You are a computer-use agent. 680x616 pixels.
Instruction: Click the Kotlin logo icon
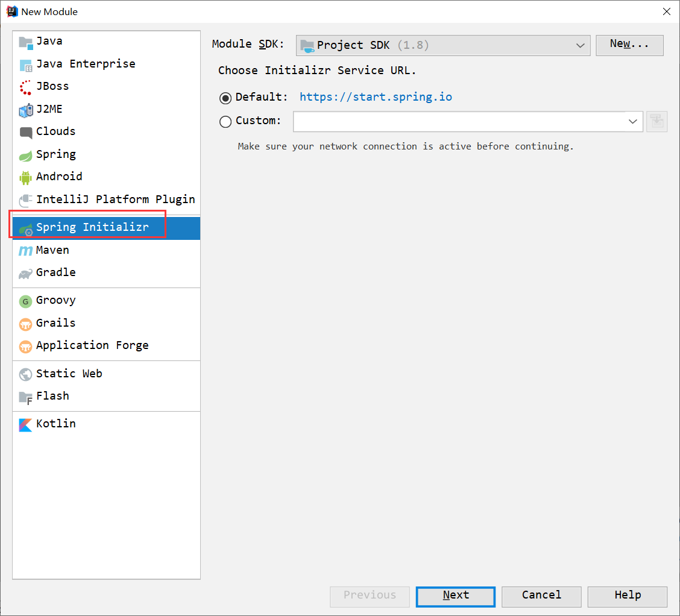click(x=25, y=425)
